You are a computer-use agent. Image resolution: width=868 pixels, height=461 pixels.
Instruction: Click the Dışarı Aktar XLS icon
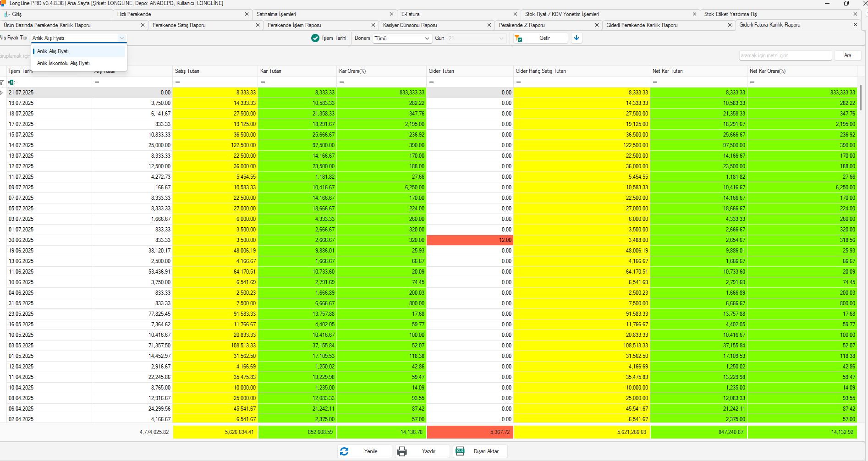coord(460,451)
